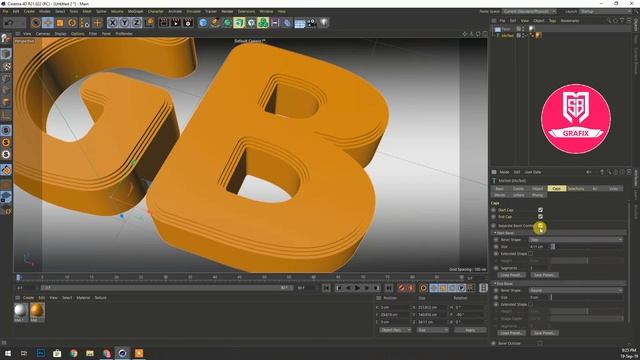Image resolution: width=640 pixels, height=360 pixels.
Task: Toggle Z axis lock
Action: (136, 23)
